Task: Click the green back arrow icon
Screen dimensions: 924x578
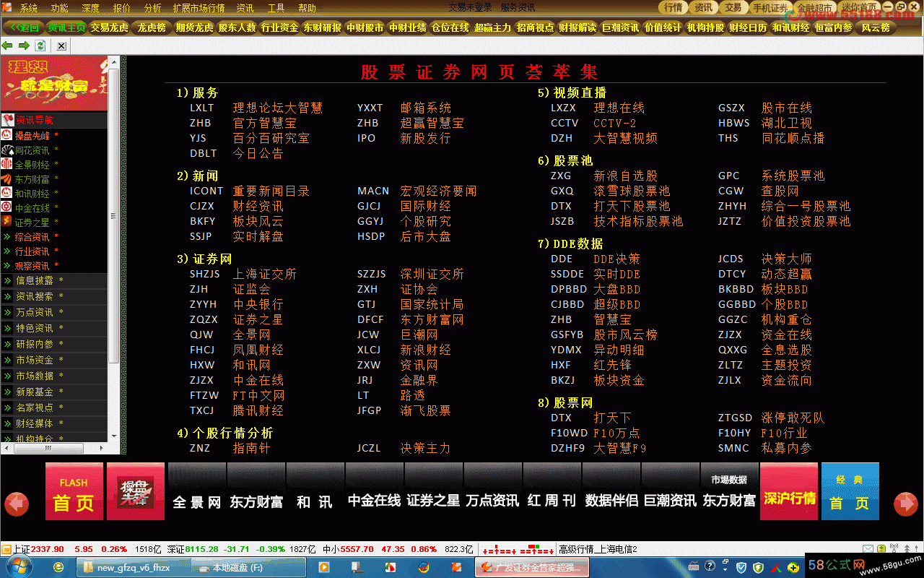Action: click(x=8, y=46)
